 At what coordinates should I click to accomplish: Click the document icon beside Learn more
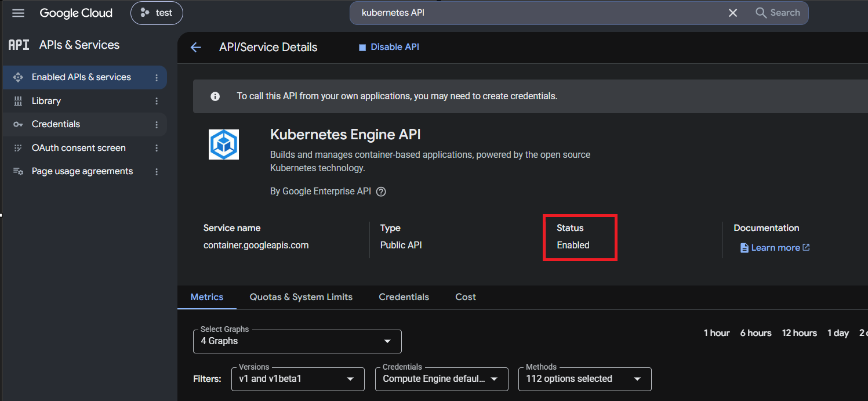click(x=744, y=248)
